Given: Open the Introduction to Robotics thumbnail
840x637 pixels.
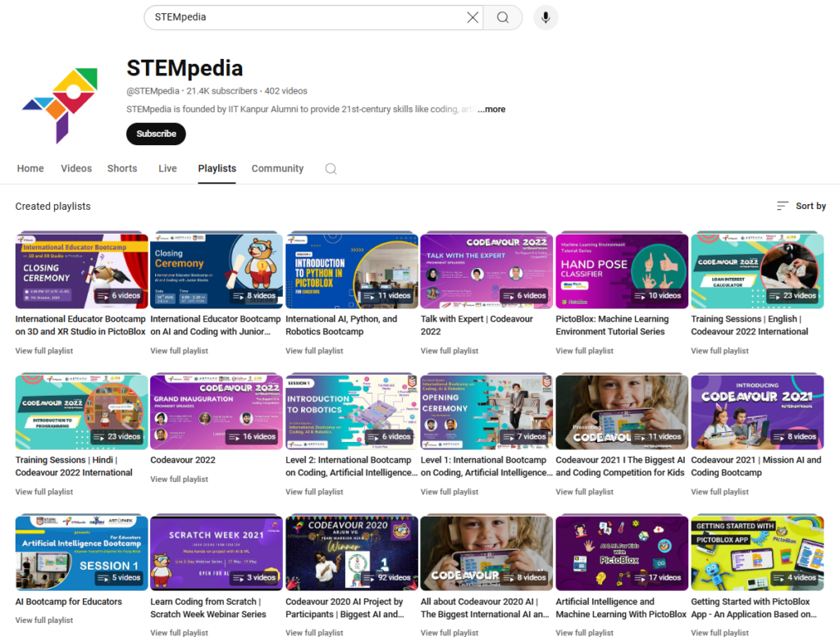Looking at the screenshot, I should click(x=351, y=412).
